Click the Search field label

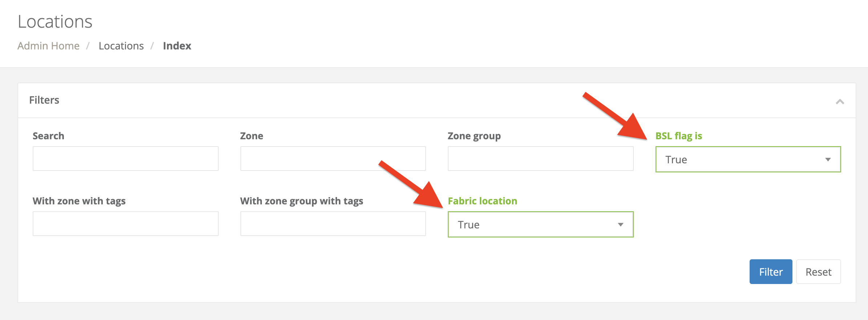click(48, 136)
